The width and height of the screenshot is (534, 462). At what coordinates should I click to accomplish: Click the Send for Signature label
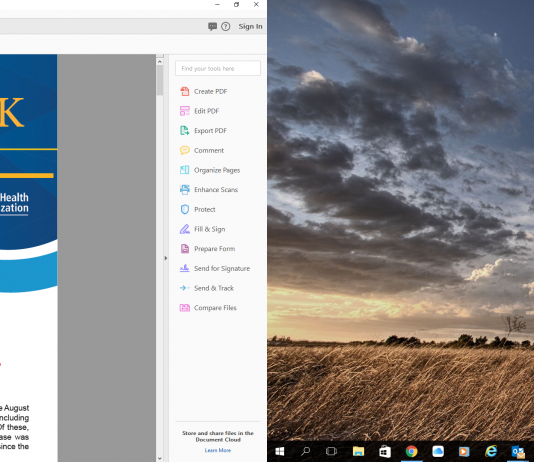[x=222, y=269]
